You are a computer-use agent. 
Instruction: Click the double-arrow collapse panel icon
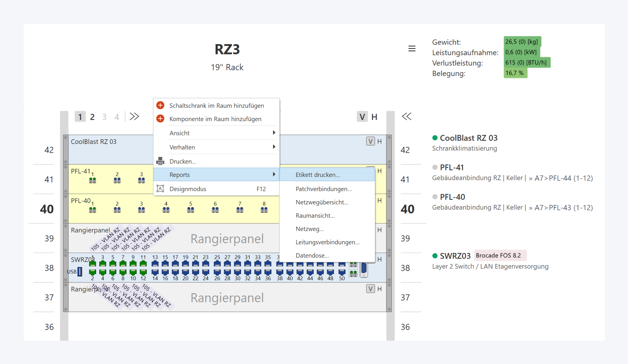pyautogui.click(x=406, y=117)
